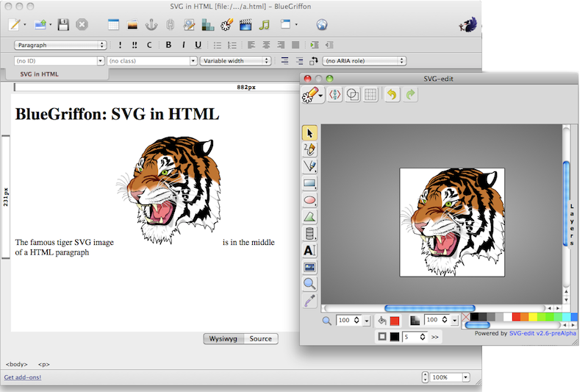Click the Save floppy disk icon
Screen dimensions: 588x392
click(x=63, y=25)
